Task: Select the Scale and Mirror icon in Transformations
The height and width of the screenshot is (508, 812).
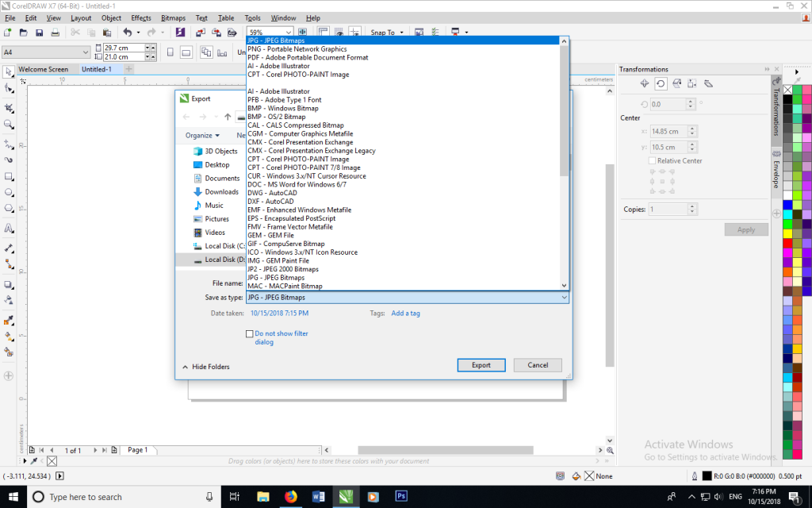Action: [x=676, y=83]
